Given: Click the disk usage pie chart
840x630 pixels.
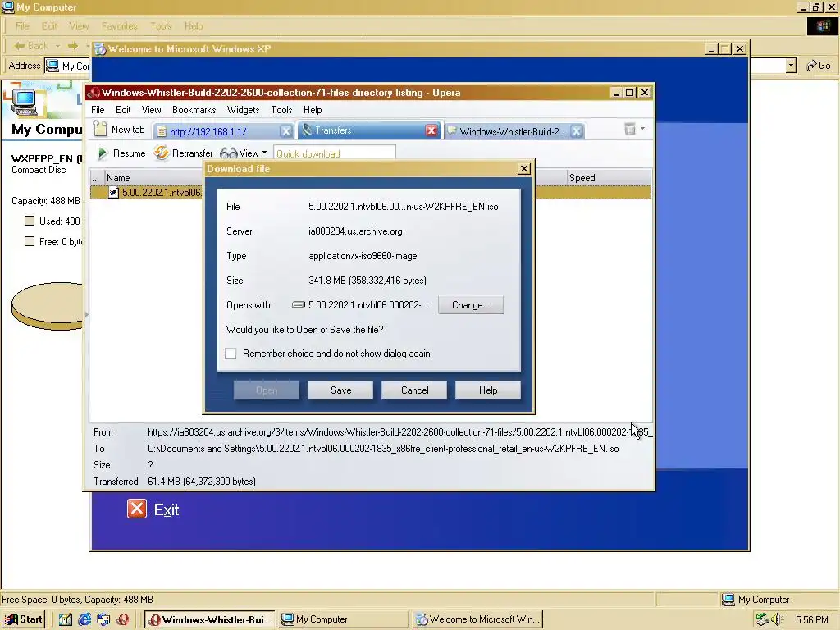Looking at the screenshot, I should point(47,305).
